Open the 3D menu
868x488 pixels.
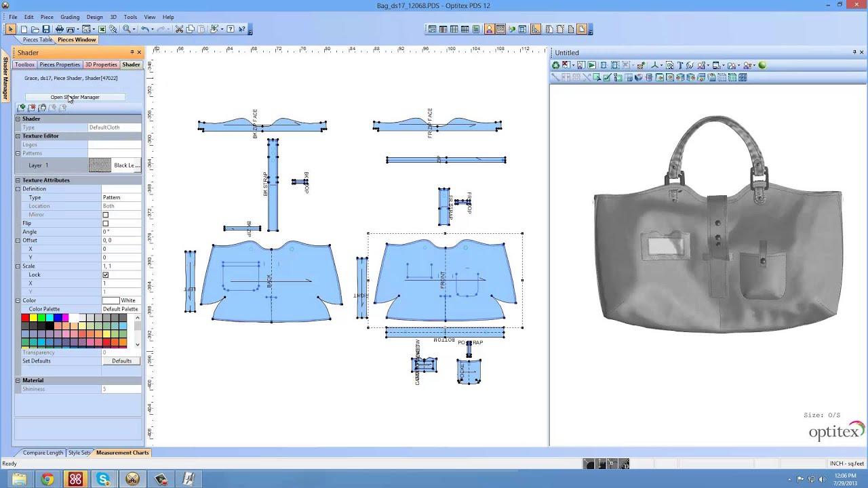pyautogui.click(x=113, y=17)
